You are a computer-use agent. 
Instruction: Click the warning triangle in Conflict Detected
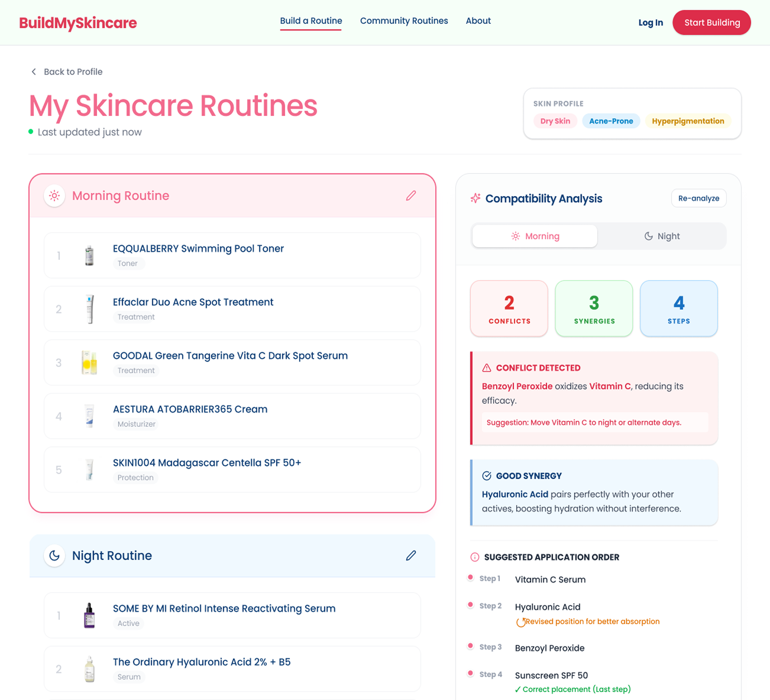(486, 368)
